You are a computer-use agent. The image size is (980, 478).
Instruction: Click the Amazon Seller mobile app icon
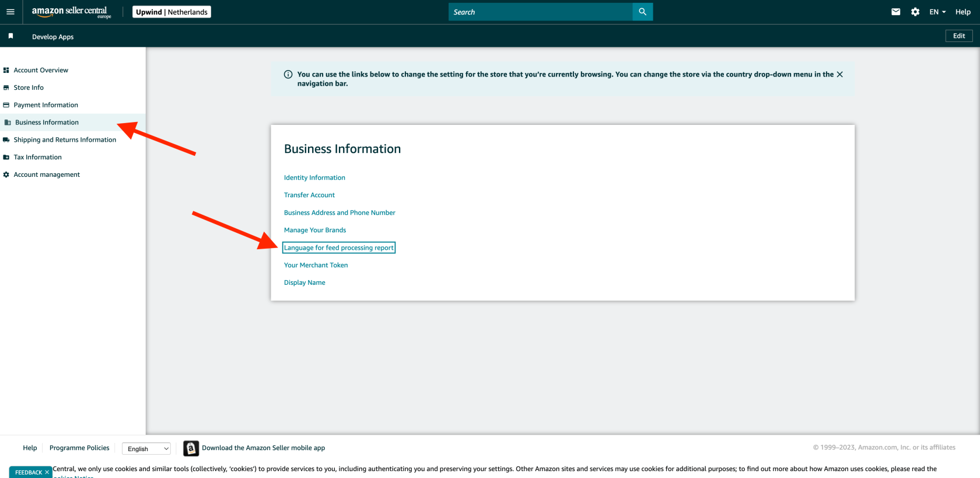pos(191,448)
